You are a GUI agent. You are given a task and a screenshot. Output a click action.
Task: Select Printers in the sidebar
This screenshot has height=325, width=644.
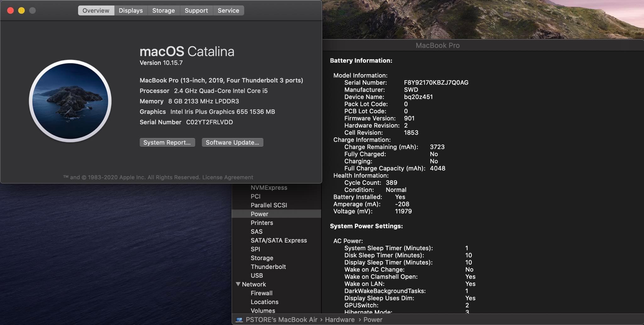click(262, 223)
